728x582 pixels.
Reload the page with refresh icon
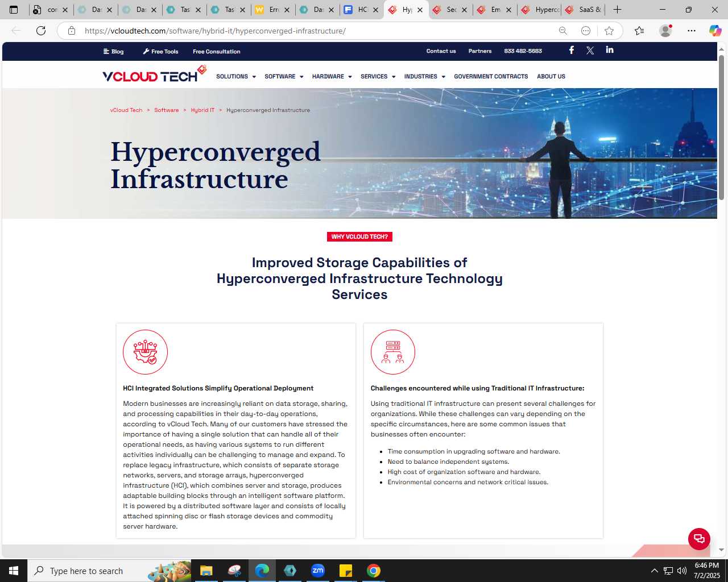(x=41, y=31)
